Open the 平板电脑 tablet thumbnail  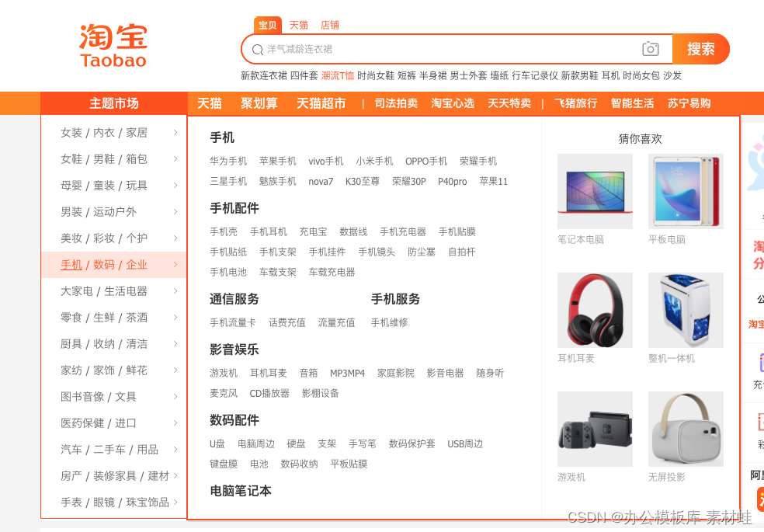pyautogui.click(x=686, y=192)
